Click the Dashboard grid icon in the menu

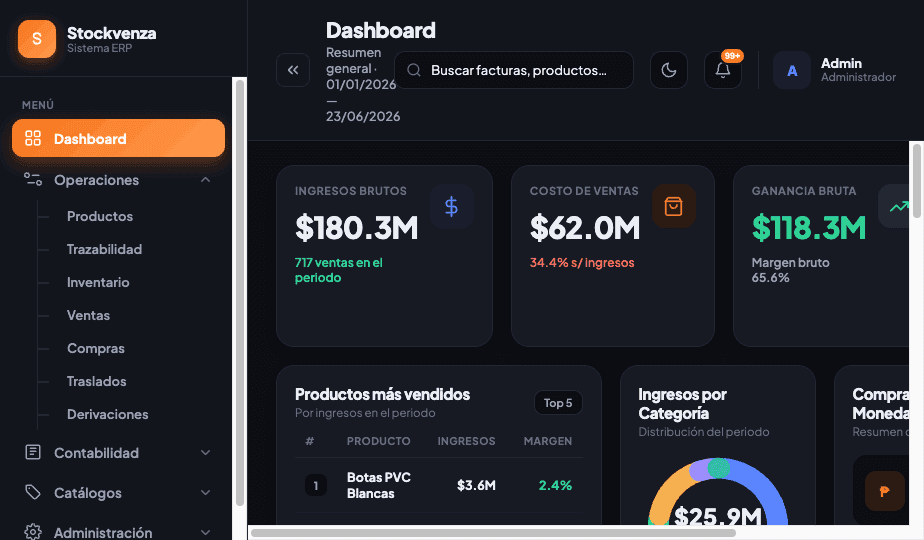[33, 139]
